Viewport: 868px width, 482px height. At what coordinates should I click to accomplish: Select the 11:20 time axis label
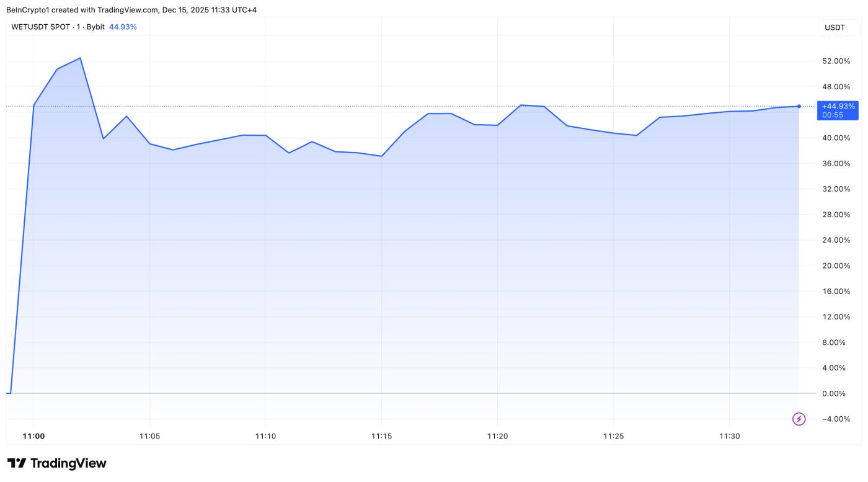pyautogui.click(x=497, y=436)
